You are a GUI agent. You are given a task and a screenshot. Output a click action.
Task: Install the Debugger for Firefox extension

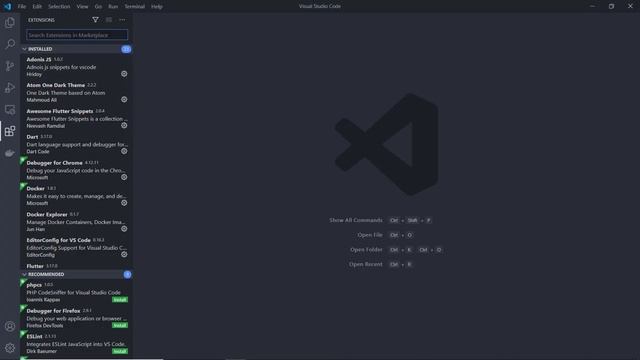point(120,325)
